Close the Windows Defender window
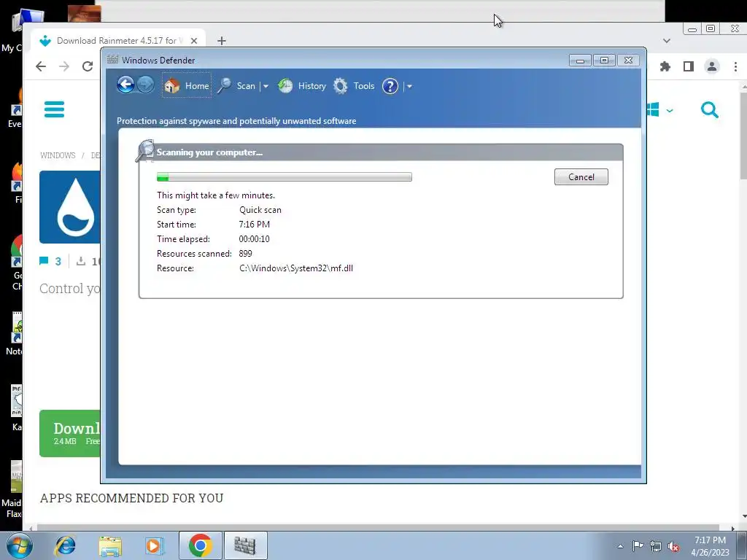This screenshot has height=560, width=747. point(628,61)
